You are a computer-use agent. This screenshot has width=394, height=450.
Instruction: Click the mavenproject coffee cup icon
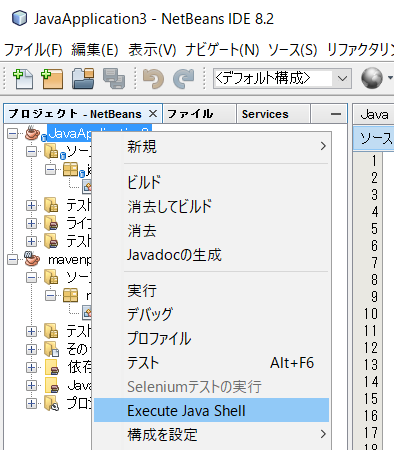tap(32, 259)
